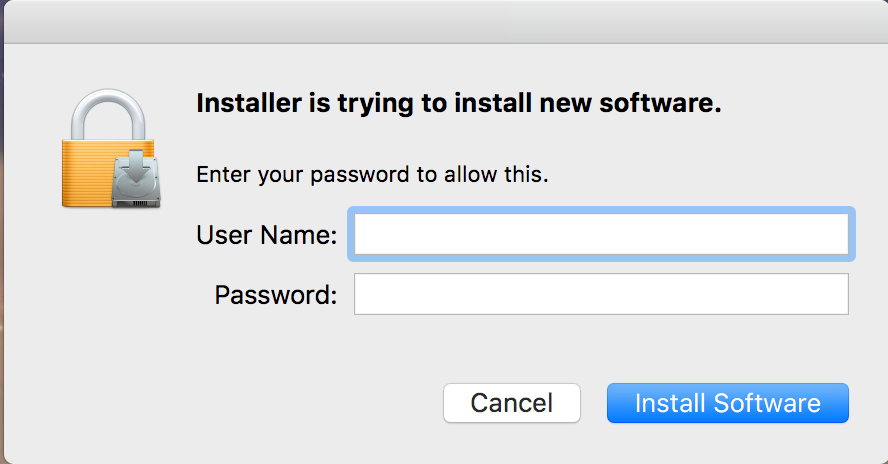
Task: Select the Password text field
Action: (x=601, y=294)
